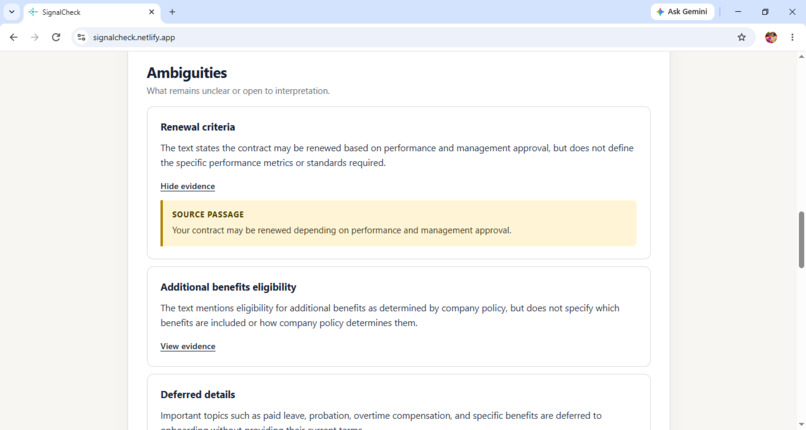The image size is (806, 430).
Task: Select the quoted contract renewal source sentence
Action: (x=341, y=230)
